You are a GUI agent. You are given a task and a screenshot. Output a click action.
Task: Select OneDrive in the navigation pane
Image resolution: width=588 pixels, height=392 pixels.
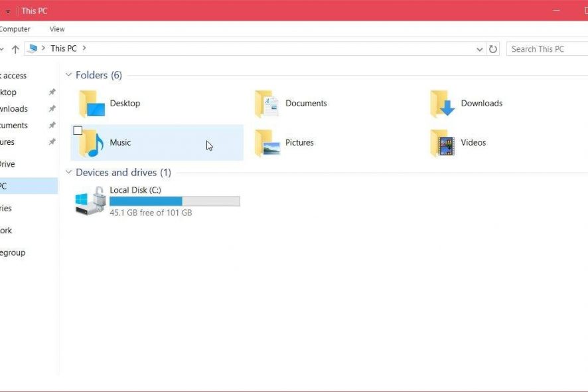click(x=7, y=164)
